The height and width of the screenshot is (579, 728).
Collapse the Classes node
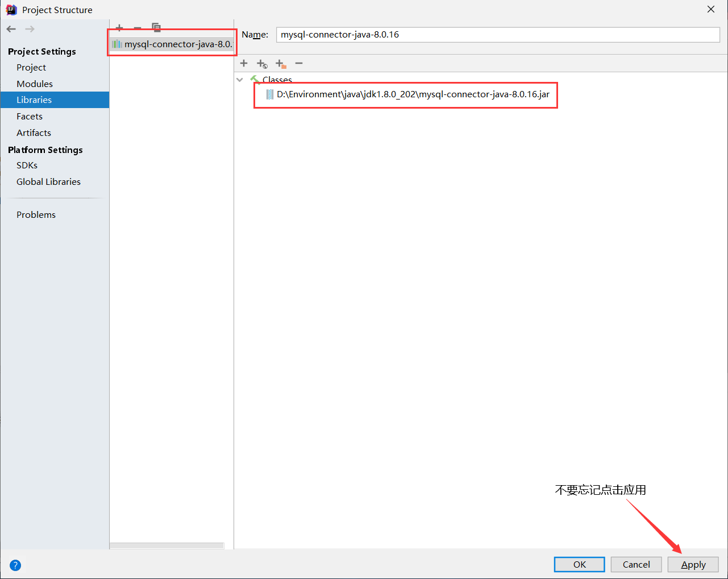point(240,80)
